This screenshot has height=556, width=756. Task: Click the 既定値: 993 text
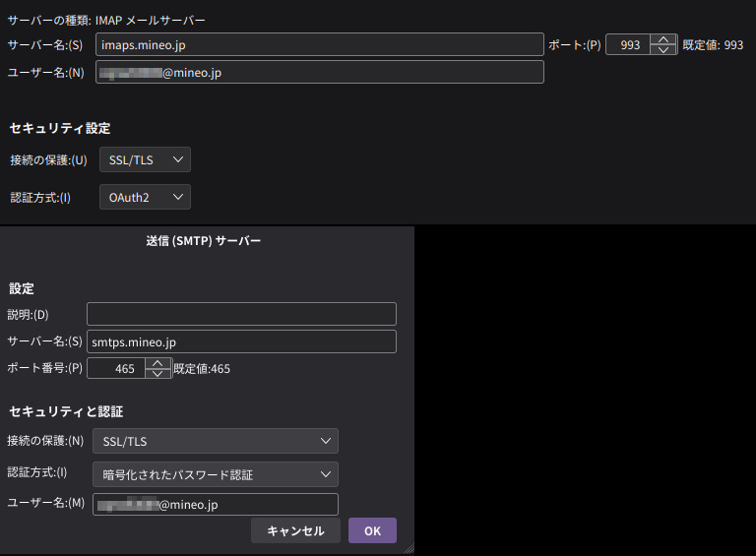713,45
